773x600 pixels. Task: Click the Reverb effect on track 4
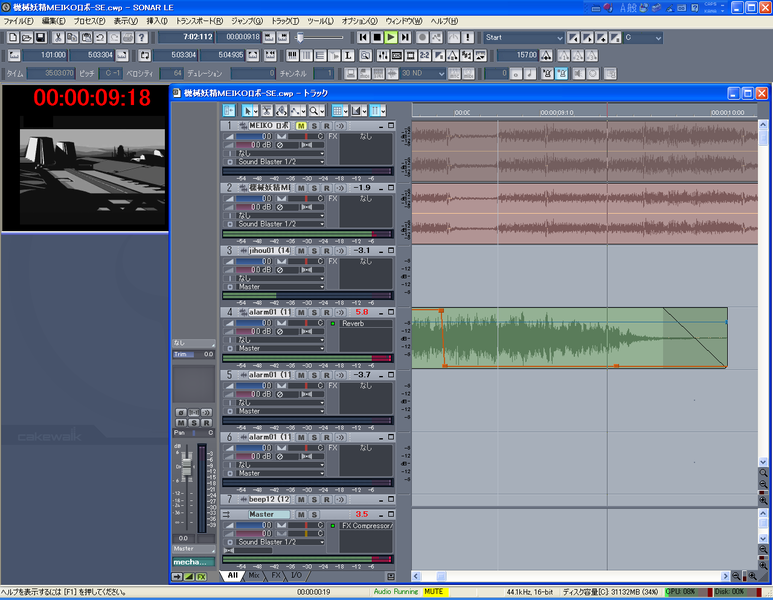click(x=353, y=324)
